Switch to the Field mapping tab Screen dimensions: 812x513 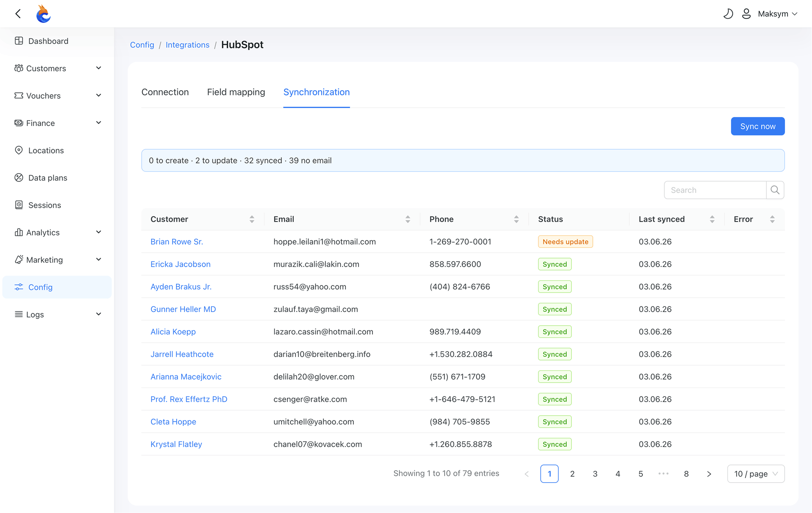point(236,92)
